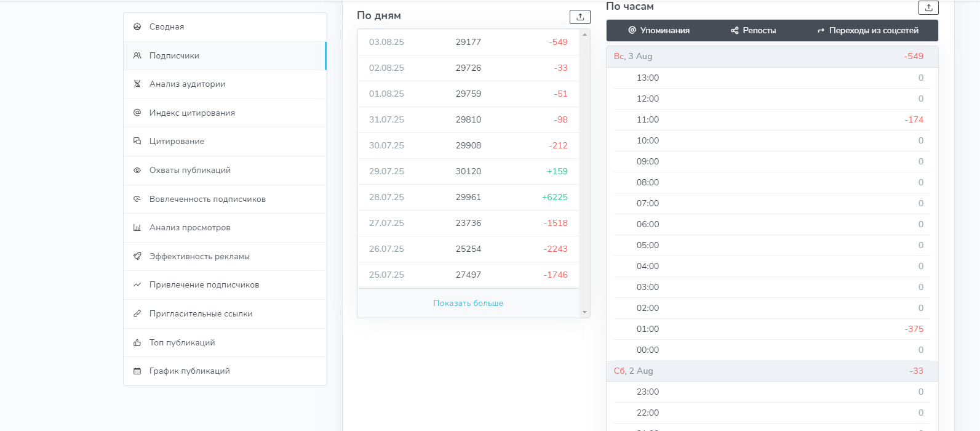Click Показать больше link
Screen dimensions: 980x431
pyautogui.click(x=468, y=303)
